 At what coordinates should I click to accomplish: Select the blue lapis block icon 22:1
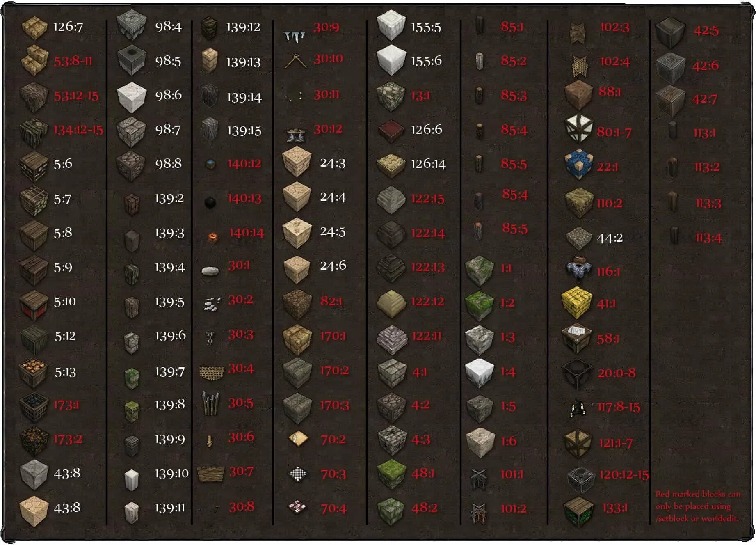click(578, 165)
